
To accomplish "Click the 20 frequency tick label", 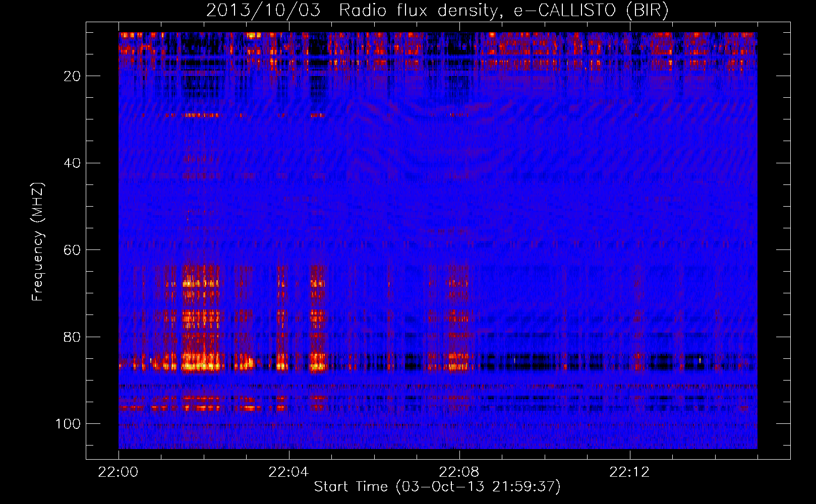I will tap(72, 76).
